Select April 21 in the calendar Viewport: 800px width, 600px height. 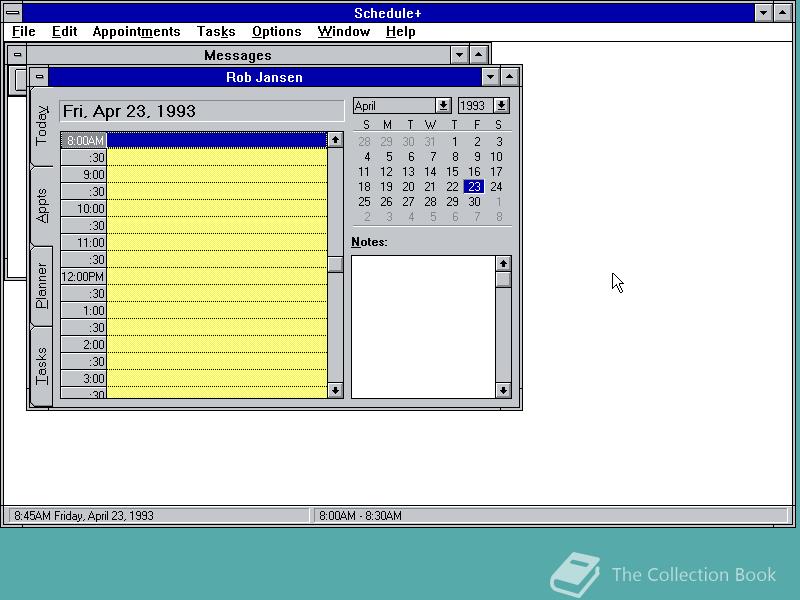coord(430,187)
